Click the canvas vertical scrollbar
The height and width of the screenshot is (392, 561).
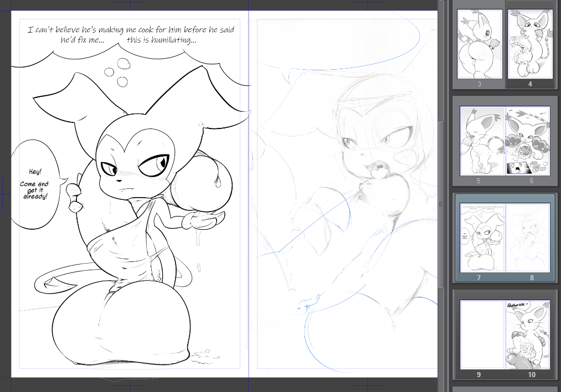click(x=441, y=166)
